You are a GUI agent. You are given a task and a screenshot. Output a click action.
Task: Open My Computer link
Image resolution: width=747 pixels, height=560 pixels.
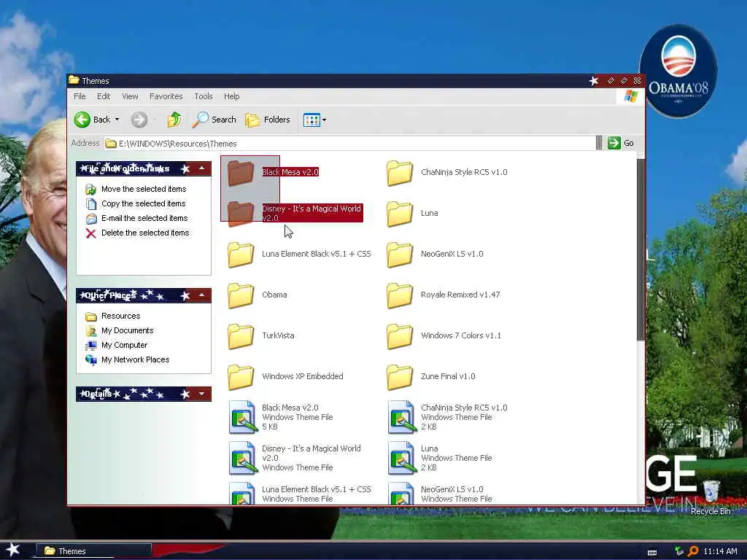coord(116,345)
